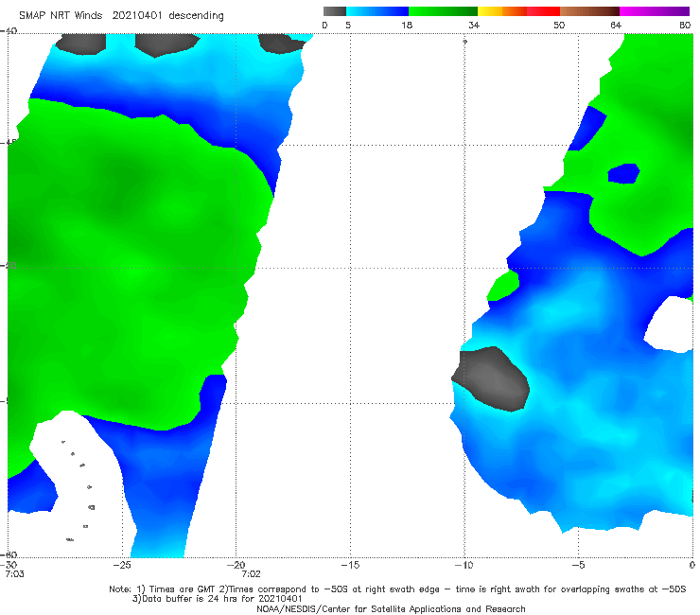Click the swath time label '7:03'
The height and width of the screenshot is (615, 700).
14,574
